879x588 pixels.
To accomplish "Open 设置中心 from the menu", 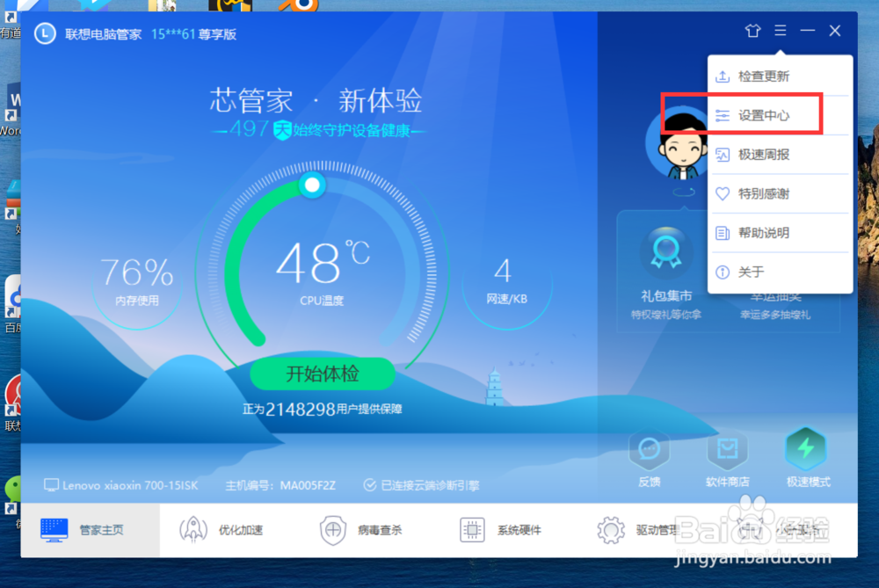I will 780,115.
